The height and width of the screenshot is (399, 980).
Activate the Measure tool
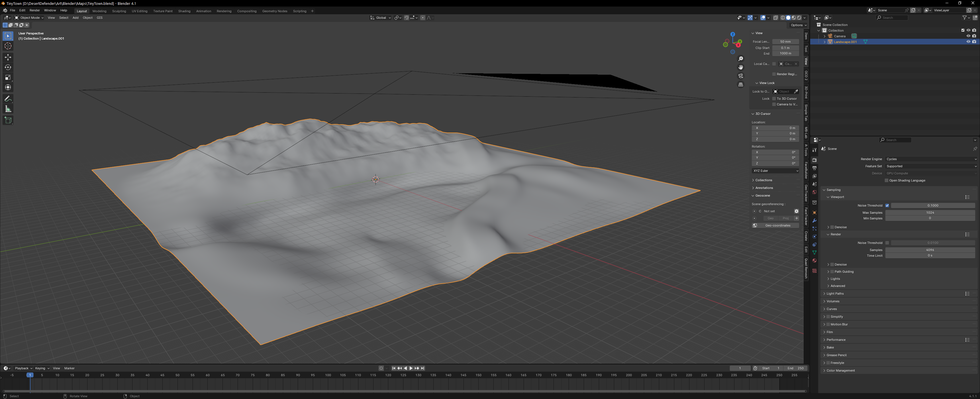pyautogui.click(x=8, y=109)
